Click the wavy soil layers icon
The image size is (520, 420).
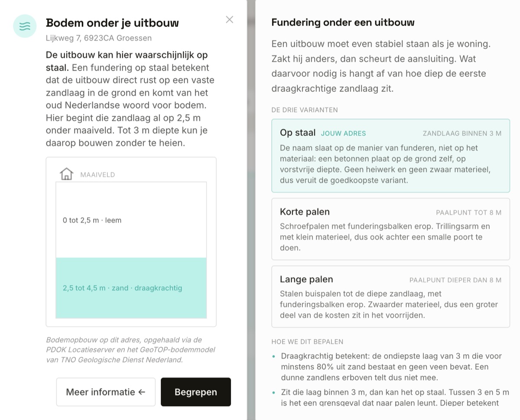pos(25,26)
